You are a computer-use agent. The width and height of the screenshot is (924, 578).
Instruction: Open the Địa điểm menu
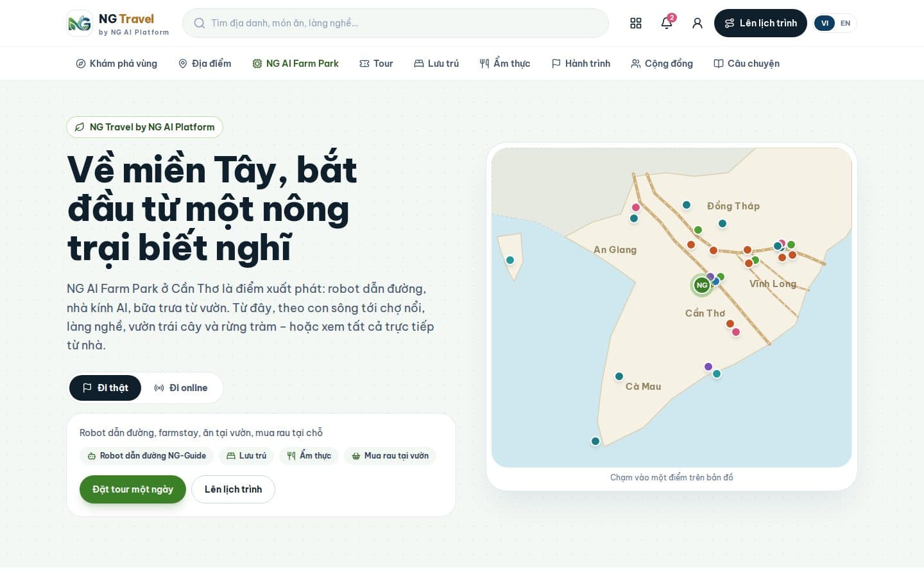[205, 64]
